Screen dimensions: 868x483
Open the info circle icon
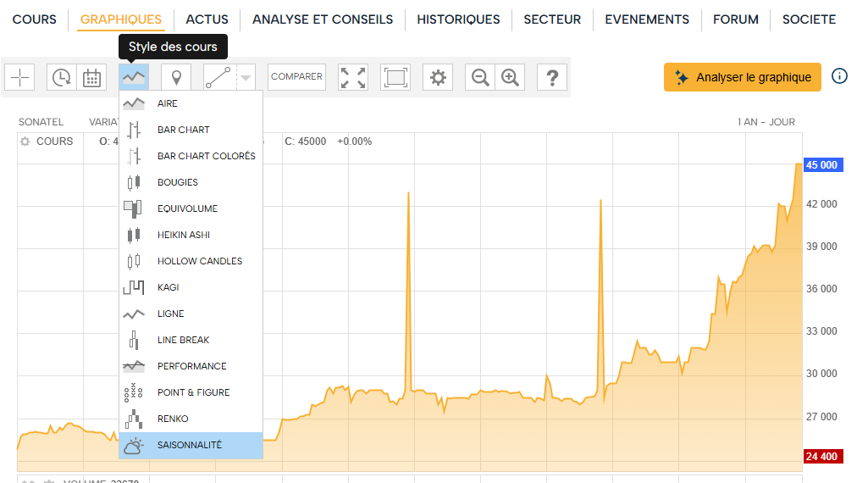tap(839, 76)
